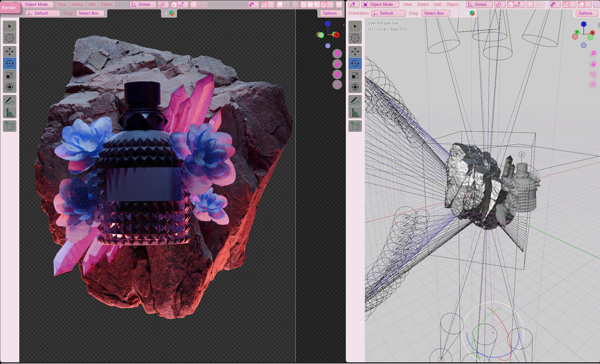600x364 pixels.
Task: Select the Scale tool in left toolbar
Action: pos(10,75)
